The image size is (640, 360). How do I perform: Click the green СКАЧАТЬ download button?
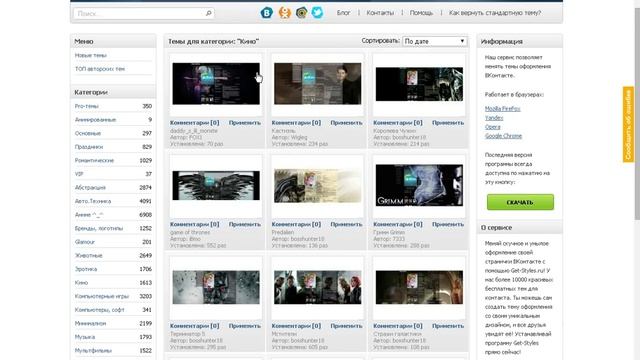point(520,202)
